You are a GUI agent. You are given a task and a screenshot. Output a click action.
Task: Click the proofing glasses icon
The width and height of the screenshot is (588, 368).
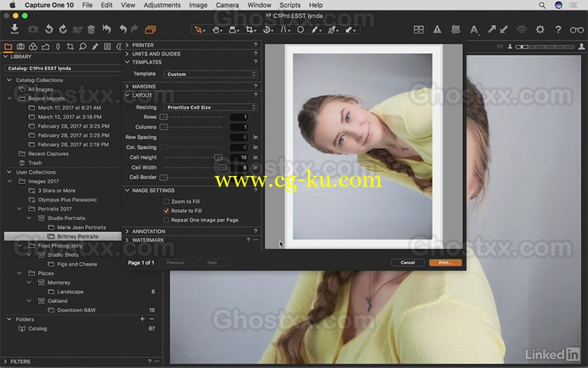click(576, 29)
